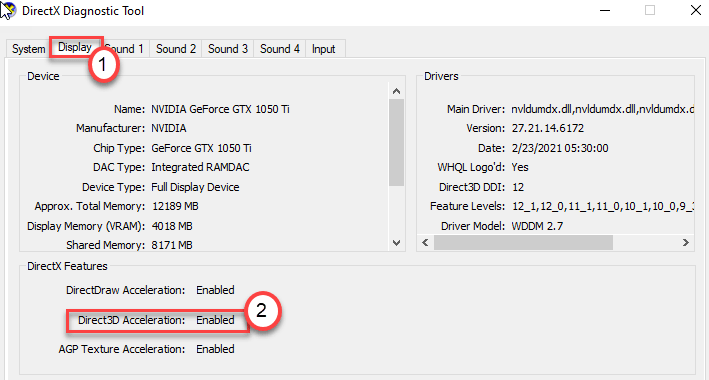Viewport: 709px width, 380px height.
Task: Click the Direct3D Acceleration Enabled entry
Action: [156, 320]
